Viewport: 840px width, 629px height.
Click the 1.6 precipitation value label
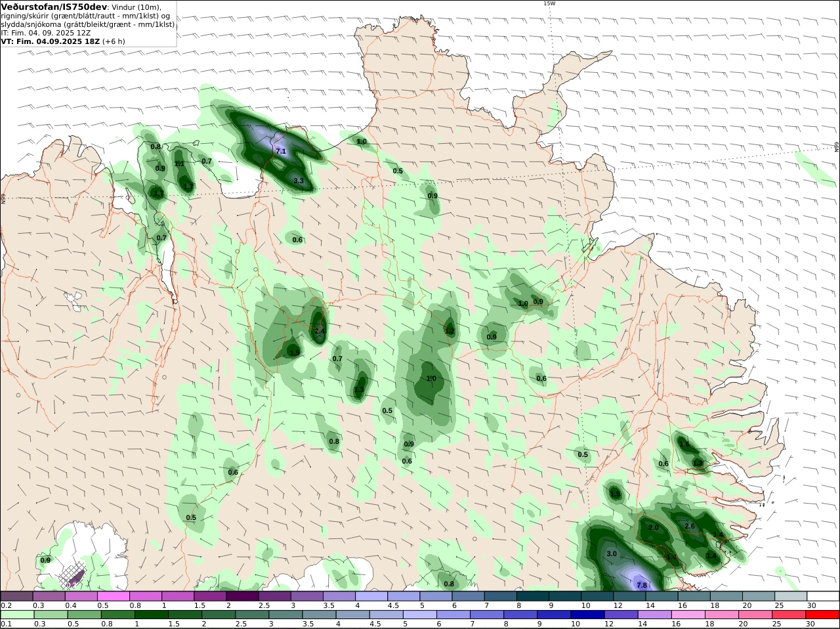coord(684,445)
